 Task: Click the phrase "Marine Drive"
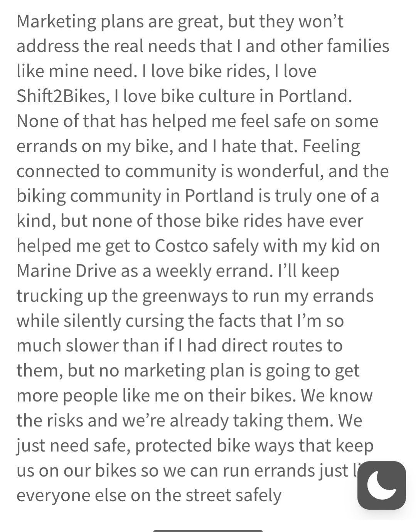[66, 271]
